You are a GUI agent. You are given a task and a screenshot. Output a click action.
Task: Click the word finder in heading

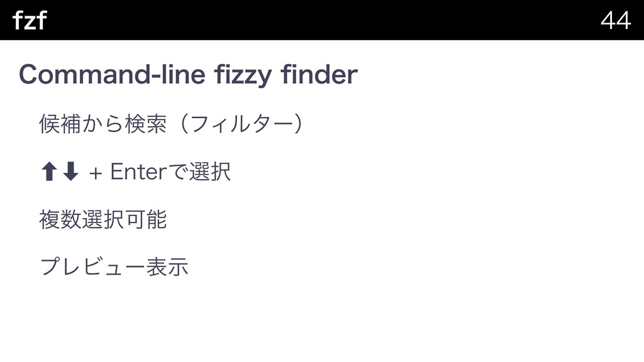319,75
